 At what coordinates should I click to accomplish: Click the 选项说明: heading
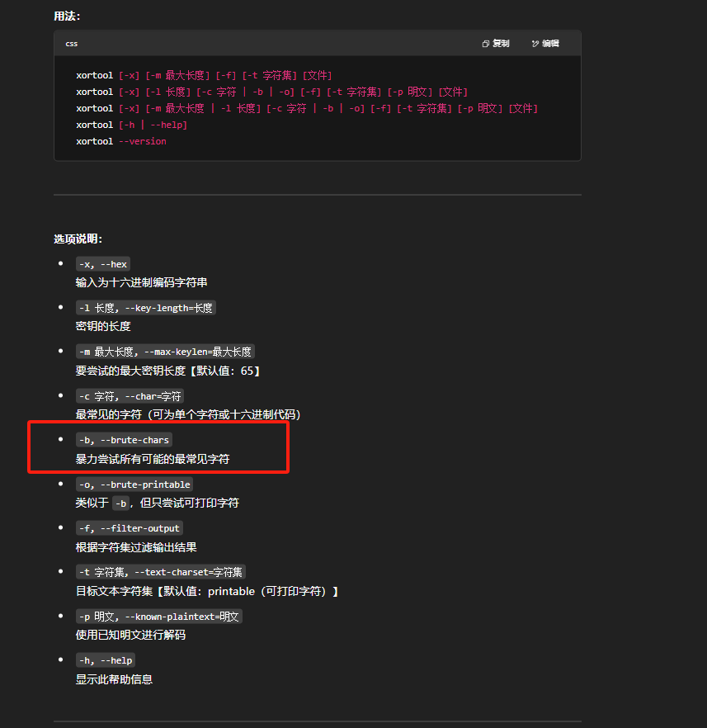point(78,239)
